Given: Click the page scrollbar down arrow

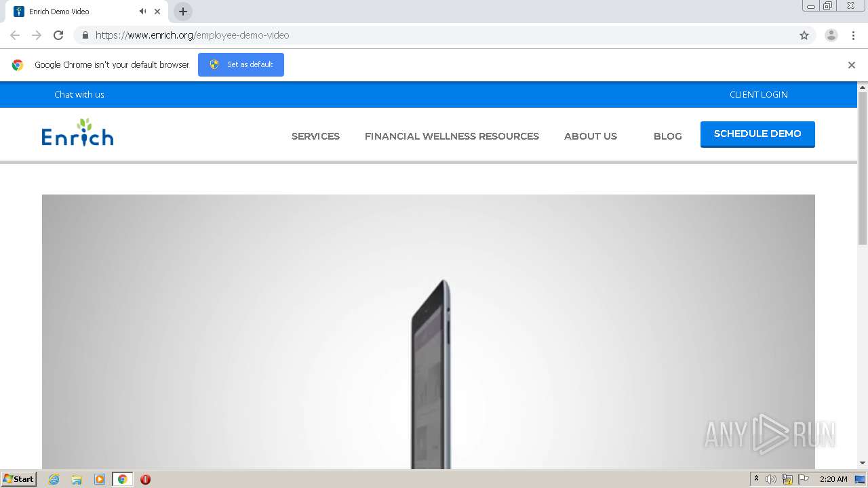Looking at the screenshot, I should 863,464.
